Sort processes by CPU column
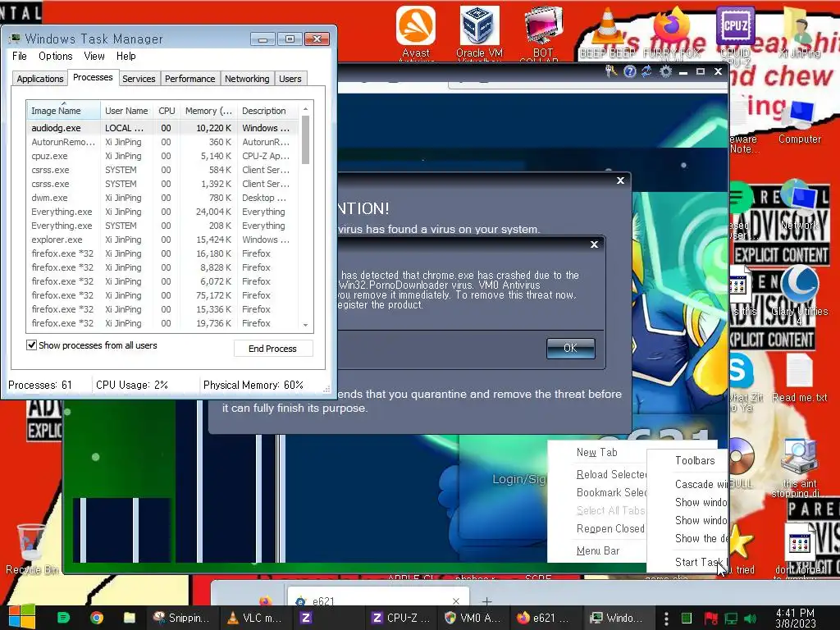 pyautogui.click(x=167, y=111)
